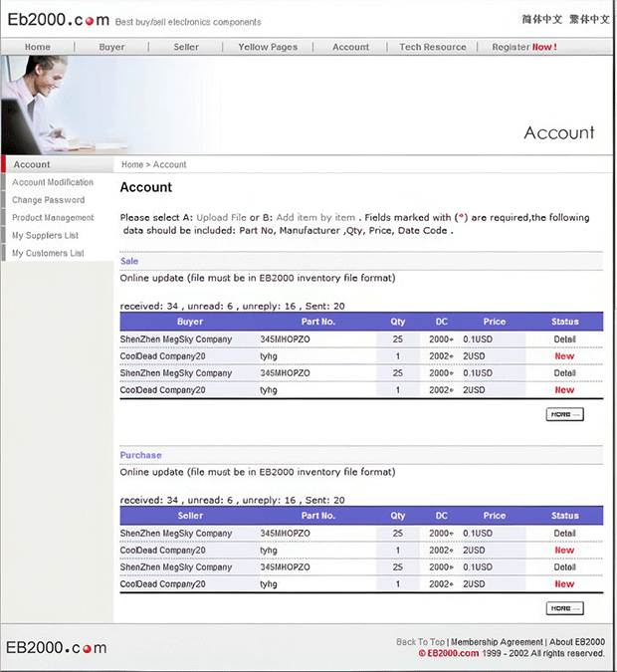Open Change Password in sidebar
This screenshot has width=617, height=672.
(x=49, y=200)
